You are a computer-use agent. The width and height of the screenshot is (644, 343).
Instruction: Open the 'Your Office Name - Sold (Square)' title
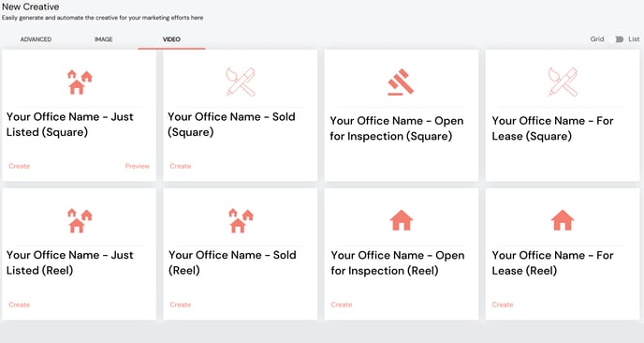[x=231, y=125]
